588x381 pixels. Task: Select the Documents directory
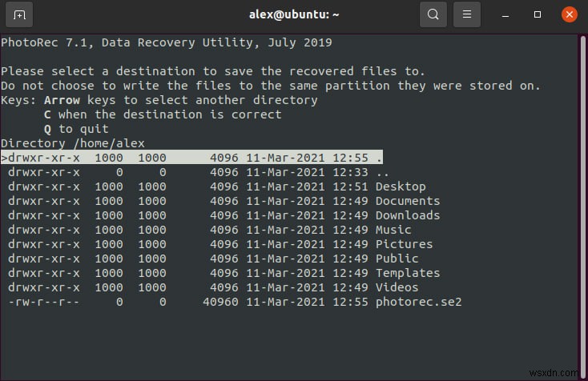tap(407, 201)
